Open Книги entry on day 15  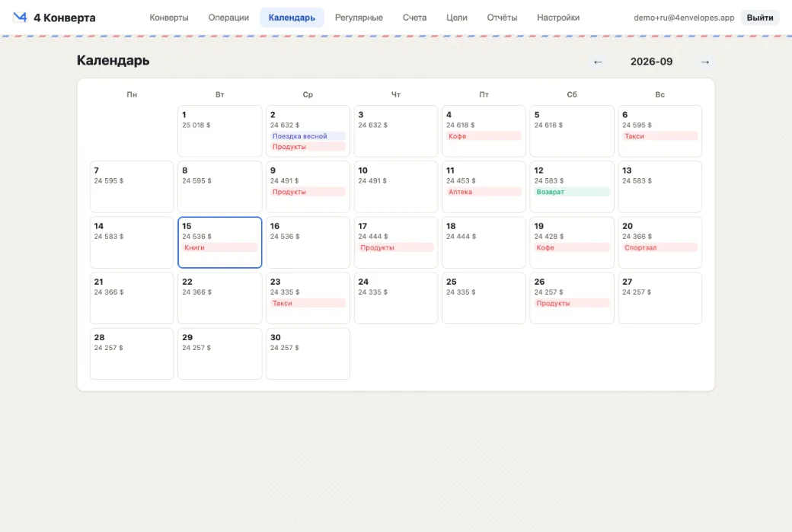tap(220, 247)
